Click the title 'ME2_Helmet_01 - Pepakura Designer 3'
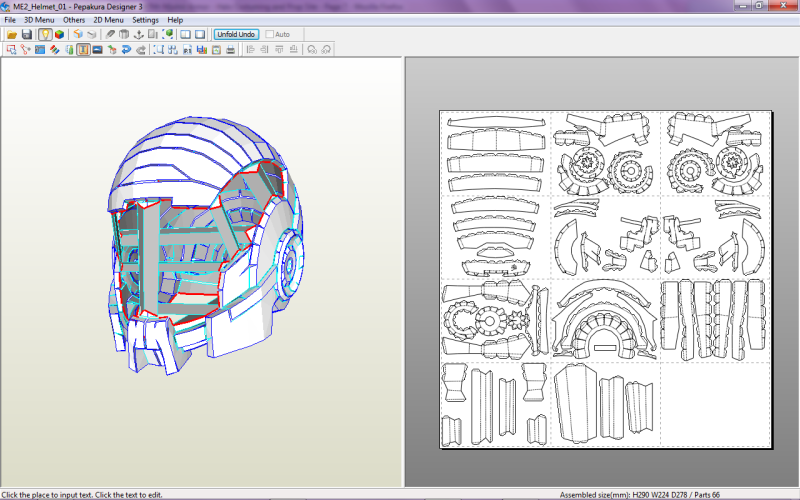Image resolution: width=800 pixels, height=500 pixels. click(x=78, y=7)
